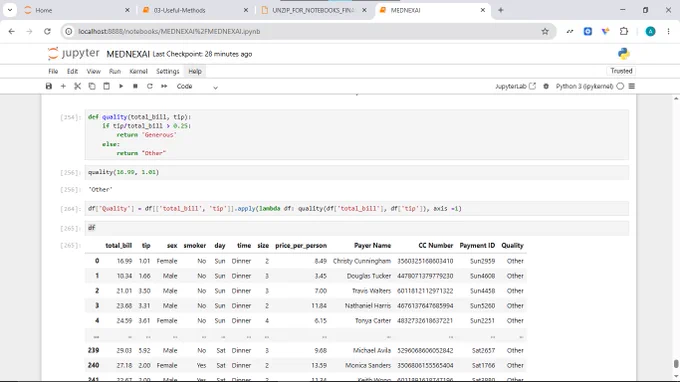Open the Run menu
This screenshot has width=680, height=382.
click(x=115, y=72)
